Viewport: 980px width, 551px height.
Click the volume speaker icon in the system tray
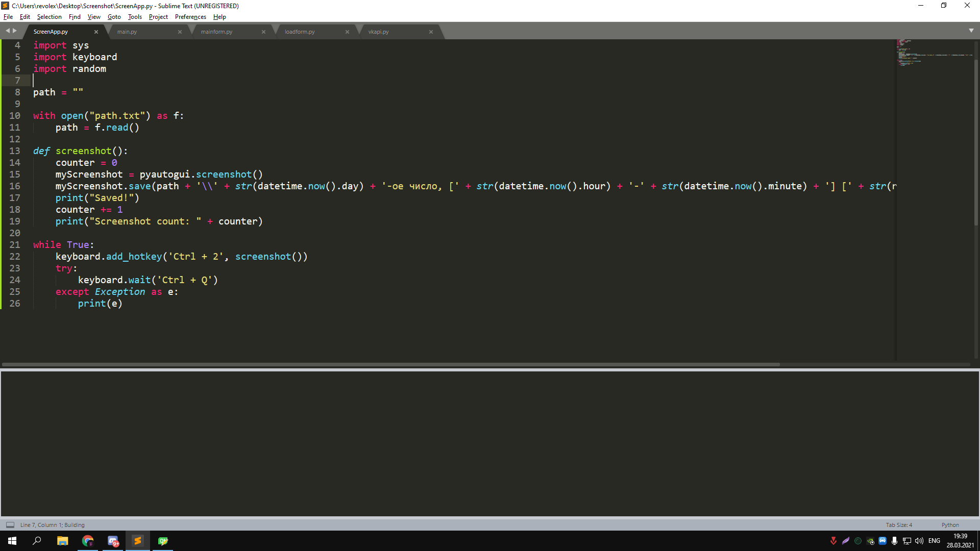919,541
